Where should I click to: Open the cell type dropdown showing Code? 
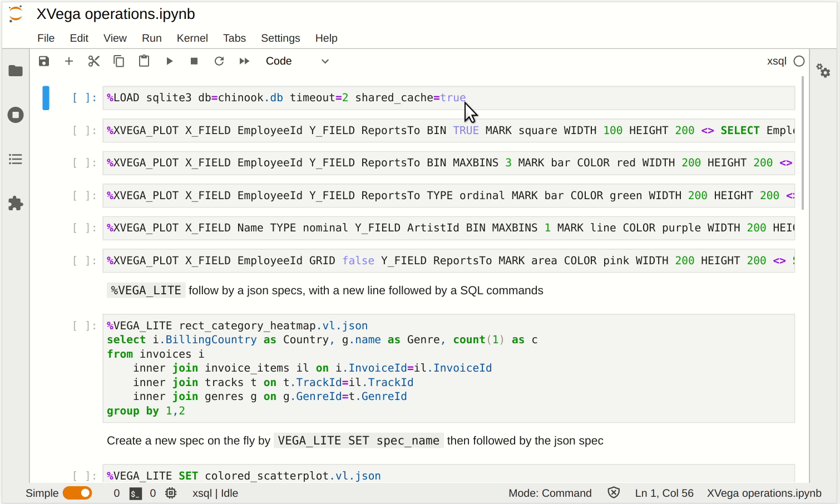[x=298, y=61]
